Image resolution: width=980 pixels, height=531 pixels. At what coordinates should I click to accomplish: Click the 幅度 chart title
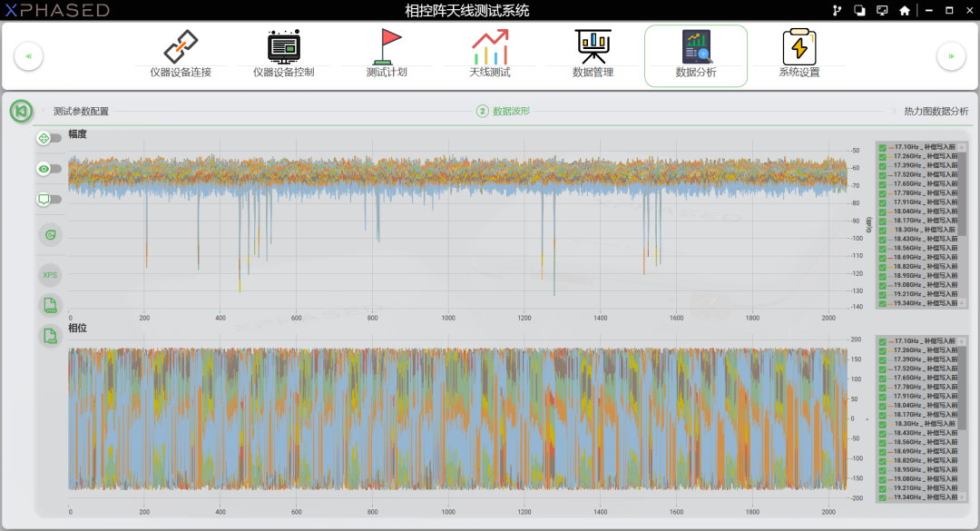tap(77, 133)
